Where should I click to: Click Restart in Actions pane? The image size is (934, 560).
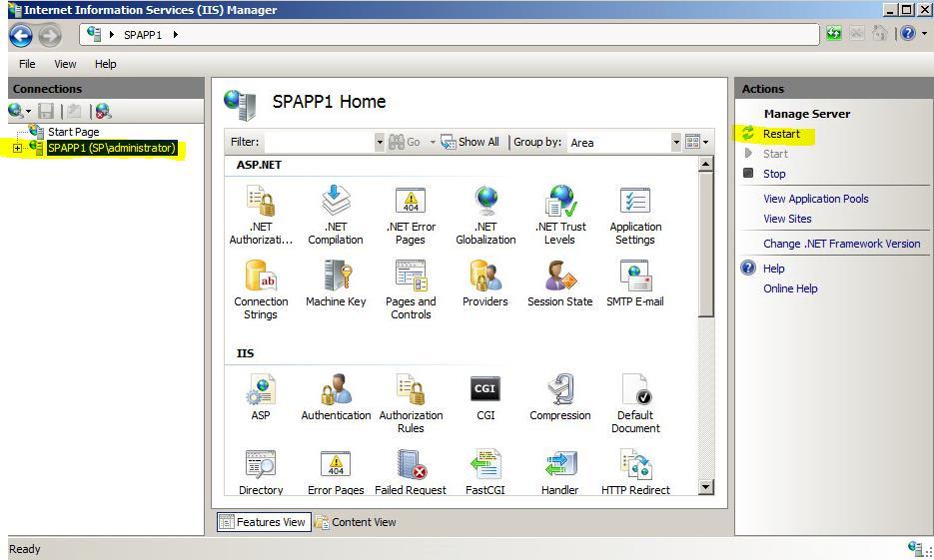pyautogui.click(x=781, y=134)
